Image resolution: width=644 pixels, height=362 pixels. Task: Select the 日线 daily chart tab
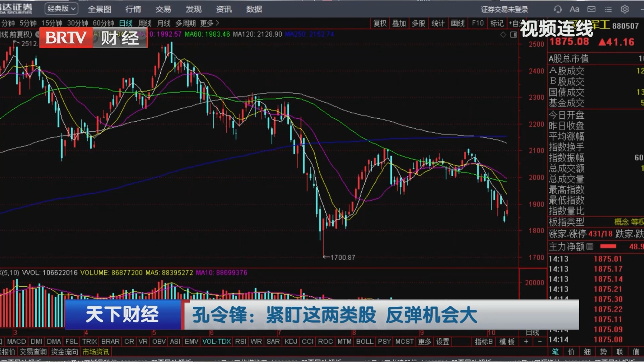click(126, 23)
